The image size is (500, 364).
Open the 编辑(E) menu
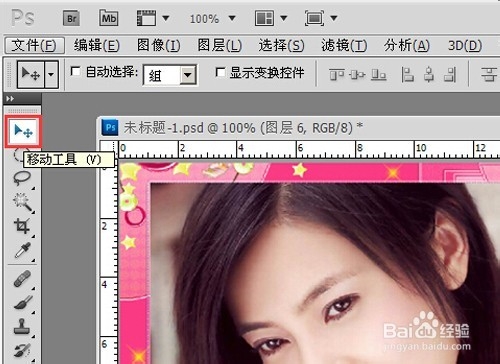(x=97, y=45)
